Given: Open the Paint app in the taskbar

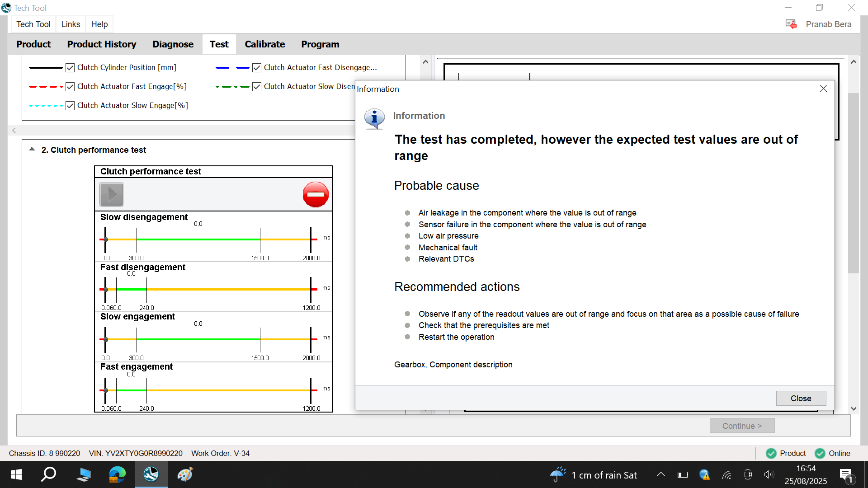Looking at the screenshot, I should tap(185, 474).
